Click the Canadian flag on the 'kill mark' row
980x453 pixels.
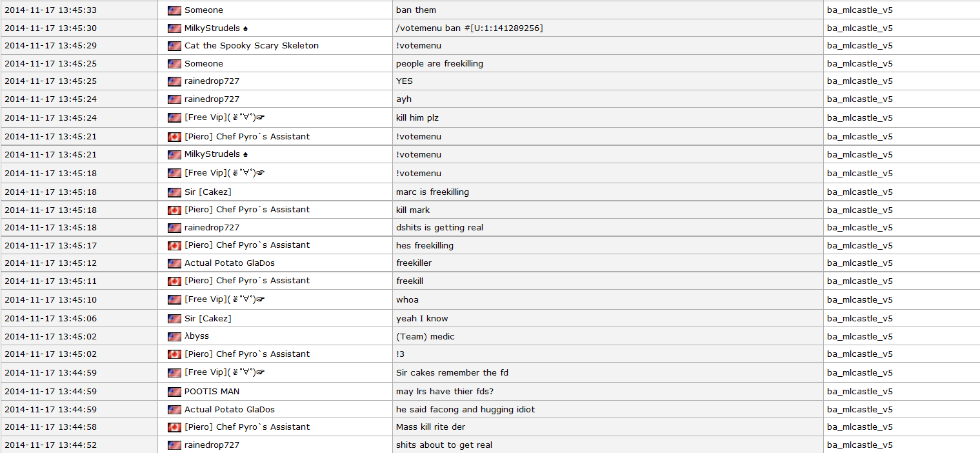click(174, 210)
